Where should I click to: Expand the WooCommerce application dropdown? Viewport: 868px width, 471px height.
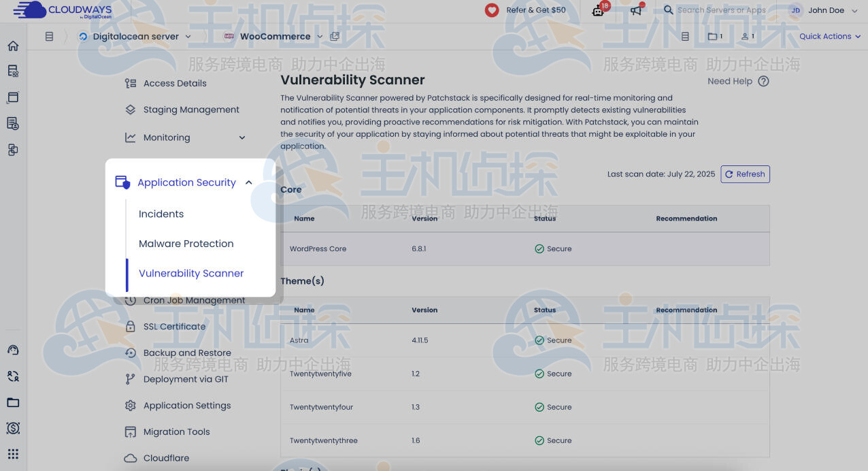320,37
